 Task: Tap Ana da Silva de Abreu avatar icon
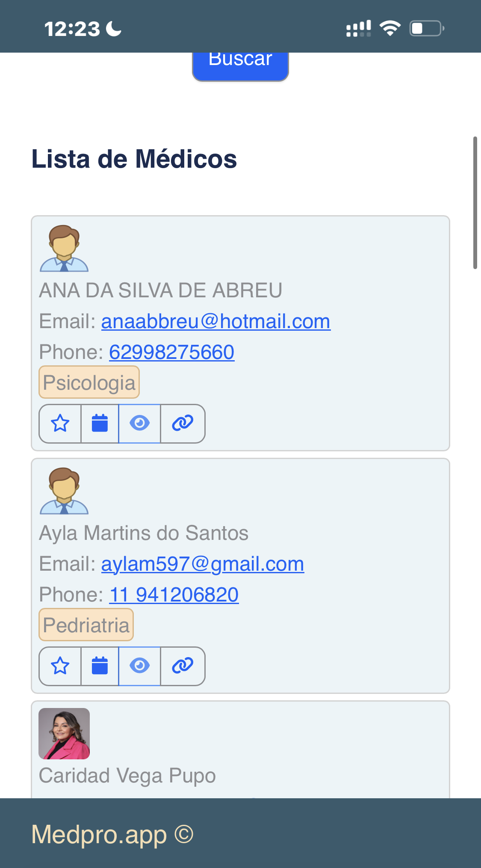point(64,248)
